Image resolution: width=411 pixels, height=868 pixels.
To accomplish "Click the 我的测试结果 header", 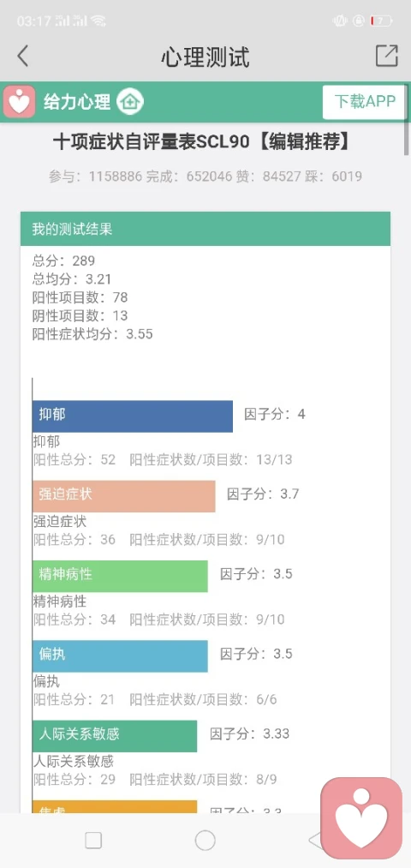I will coord(205,229).
